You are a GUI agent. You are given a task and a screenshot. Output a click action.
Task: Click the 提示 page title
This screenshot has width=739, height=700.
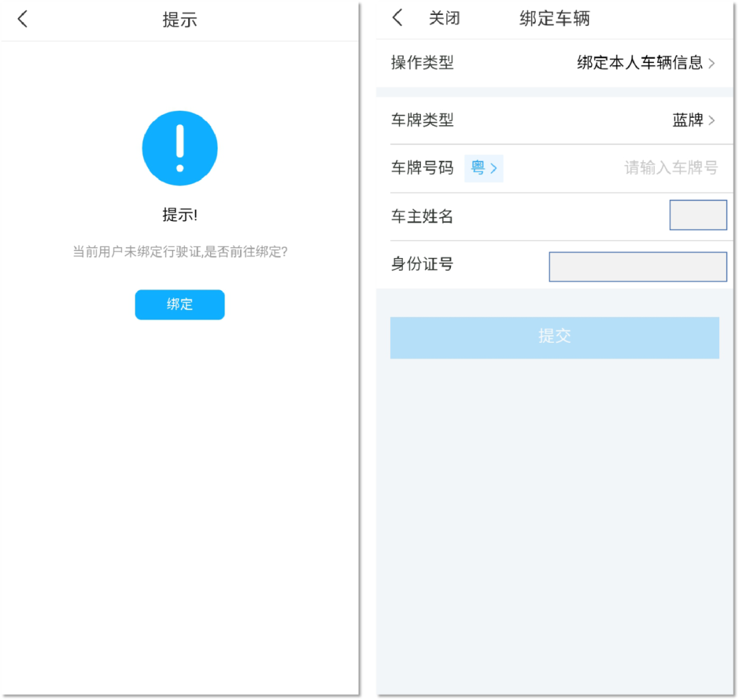(x=179, y=20)
